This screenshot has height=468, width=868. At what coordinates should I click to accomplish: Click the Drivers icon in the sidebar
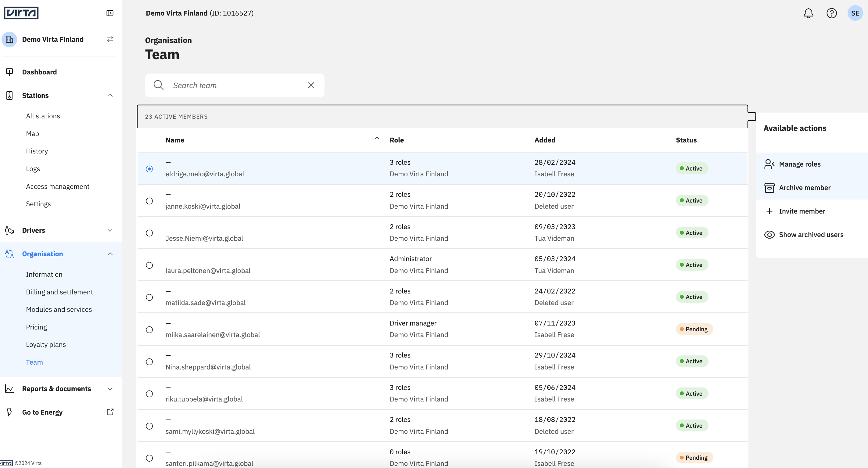(x=9, y=230)
